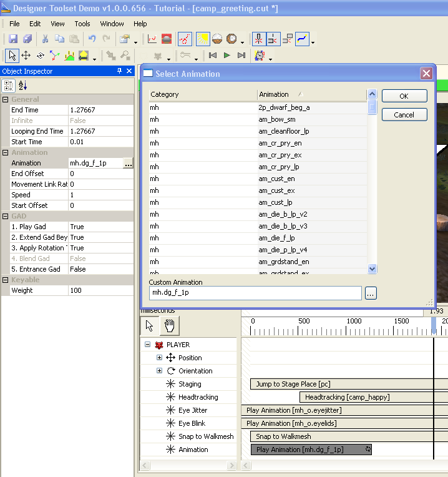Skip to the end of the timeline
The image size is (448, 477).
coord(241,56)
